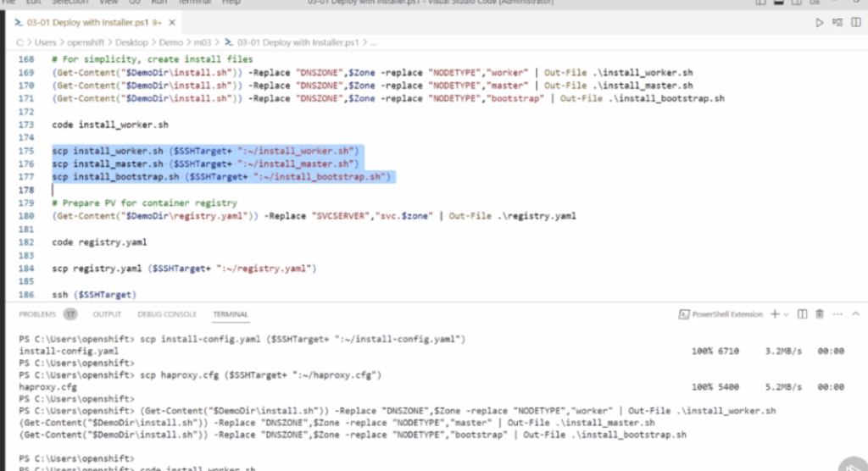Click the highlighted "scp install_master.sh" line
The height and width of the screenshot is (471, 868).
coord(205,163)
